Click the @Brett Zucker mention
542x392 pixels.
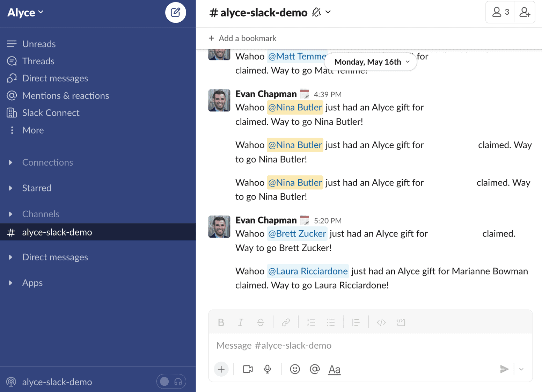click(x=297, y=234)
